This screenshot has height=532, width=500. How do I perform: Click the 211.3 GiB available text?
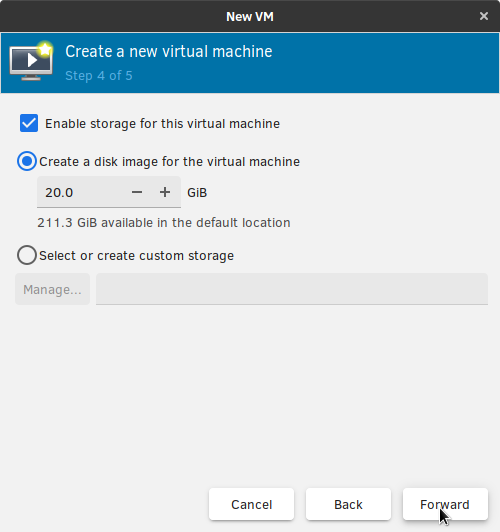164,223
